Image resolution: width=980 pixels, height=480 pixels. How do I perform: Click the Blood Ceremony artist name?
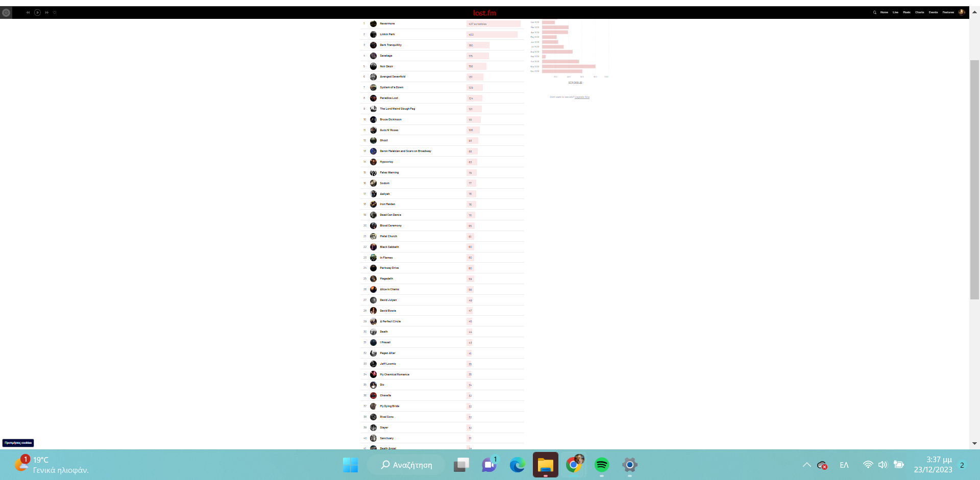click(390, 225)
